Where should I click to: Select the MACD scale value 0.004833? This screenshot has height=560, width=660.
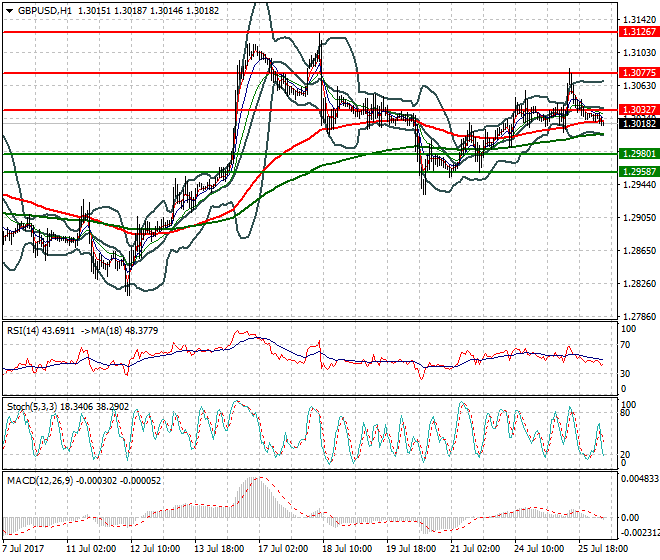tap(640, 479)
